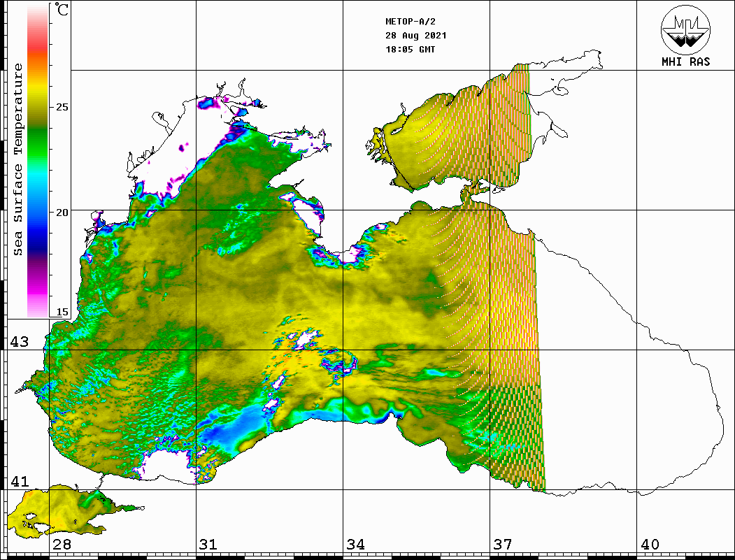Screen dimensions: 735x560
Task: Click the longitude 34 label
Action: pos(355,545)
